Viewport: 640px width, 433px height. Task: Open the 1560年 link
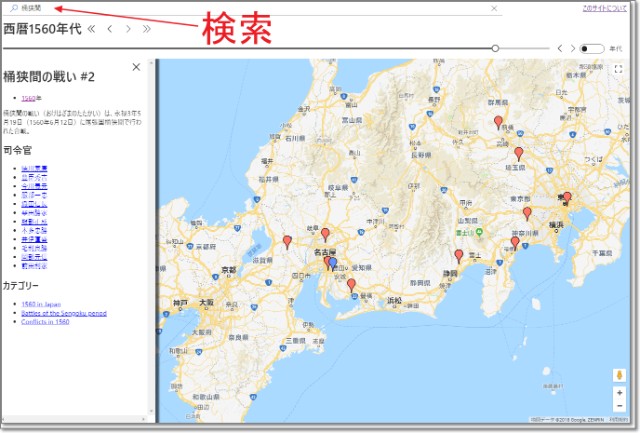32,98
